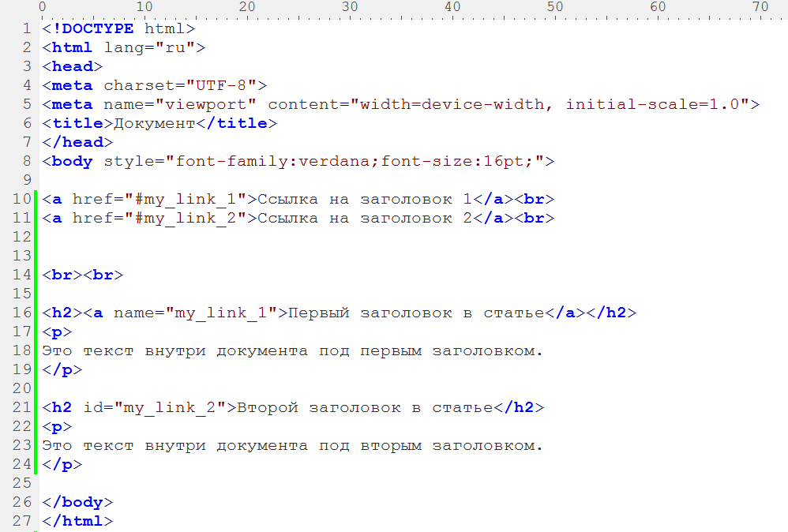The height and width of the screenshot is (532, 788).
Task: Click the text Ссылка на заголовок 2
Action: (x=365, y=219)
